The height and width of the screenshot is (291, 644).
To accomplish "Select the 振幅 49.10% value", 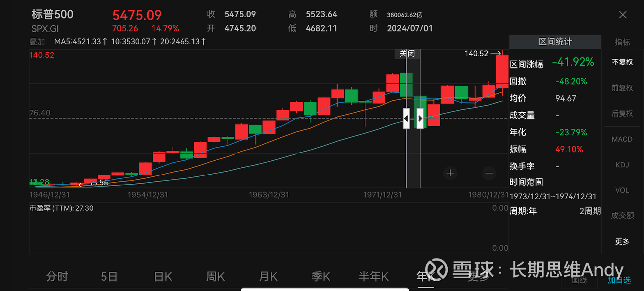I will point(569,149).
